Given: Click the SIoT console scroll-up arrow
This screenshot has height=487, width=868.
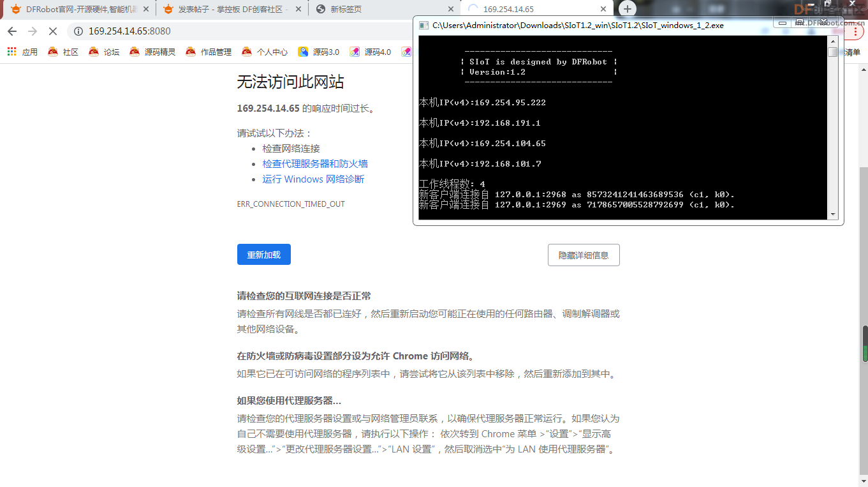Looking at the screenshot, I should [832, 41].
